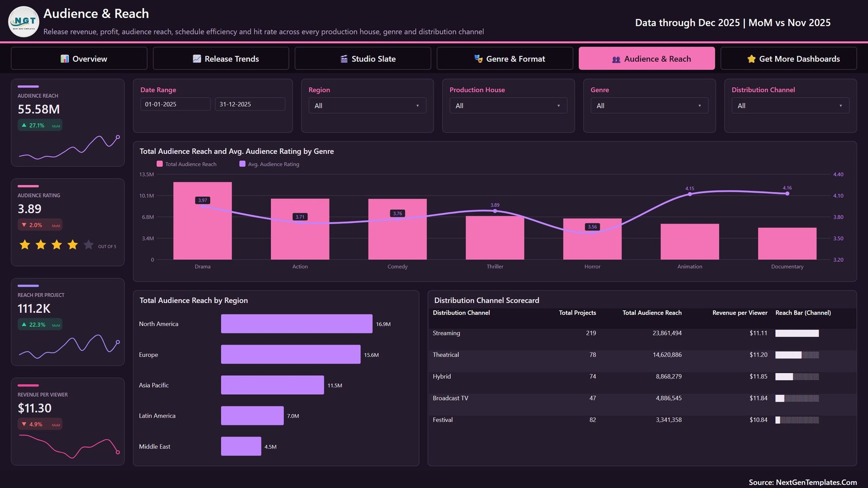Toggle Total Audience Reach legend swatch
868x488 pixels.
(x=159, y=164)
